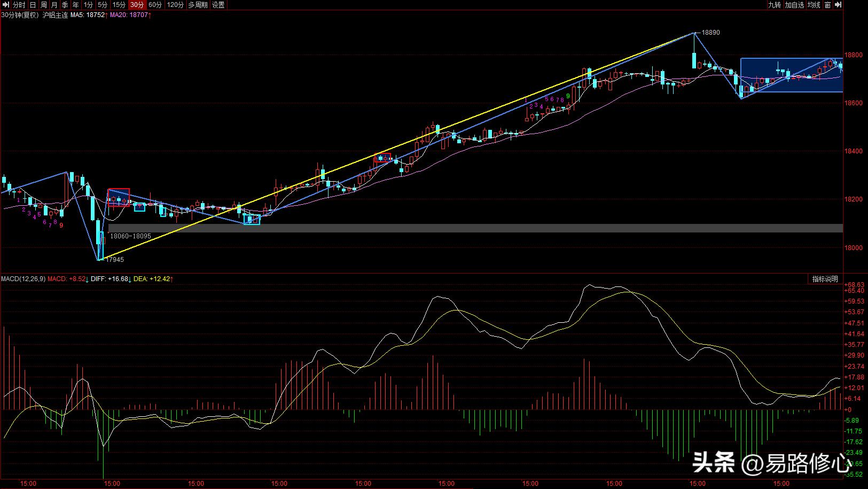The width and height of the screenshot is (868, 489).
Task: Click the MACD(12,26,9) parameter label
Action: pos(23,279)
